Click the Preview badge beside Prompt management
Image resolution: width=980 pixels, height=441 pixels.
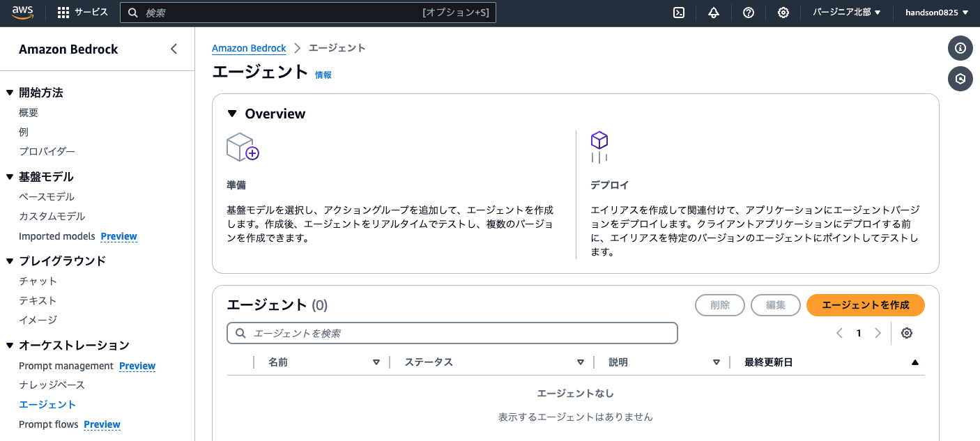point(137,366)
